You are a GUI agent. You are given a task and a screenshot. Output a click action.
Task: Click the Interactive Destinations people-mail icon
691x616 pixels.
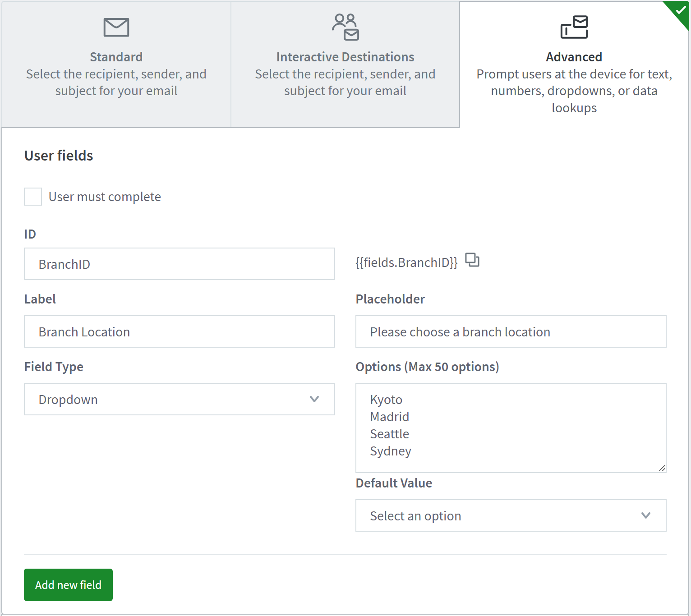345,27
